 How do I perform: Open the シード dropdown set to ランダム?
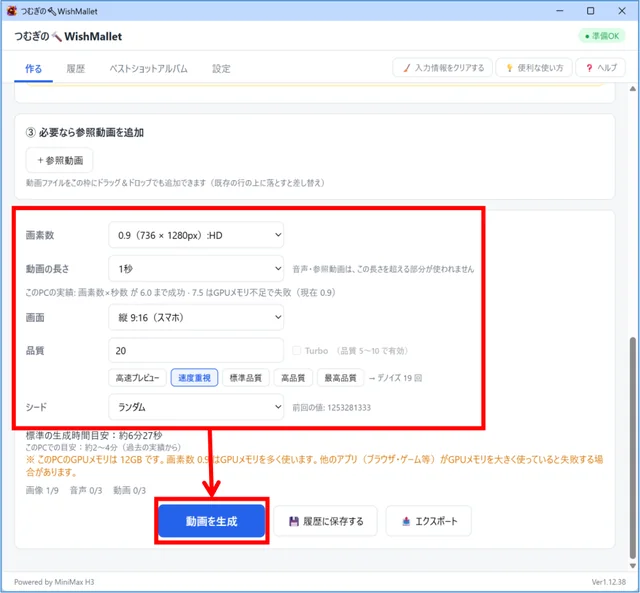196,406
